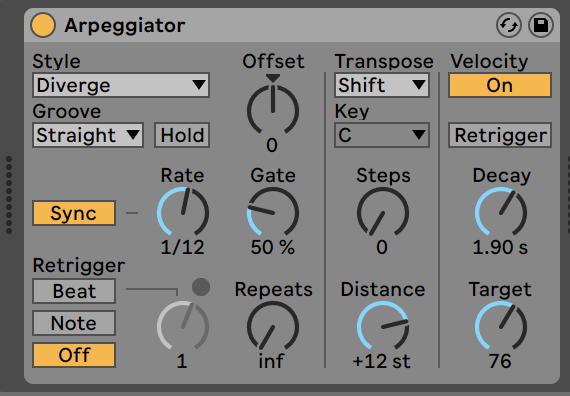Click the Offset knob
Screen dimensions: 570x396
(273, 109)
